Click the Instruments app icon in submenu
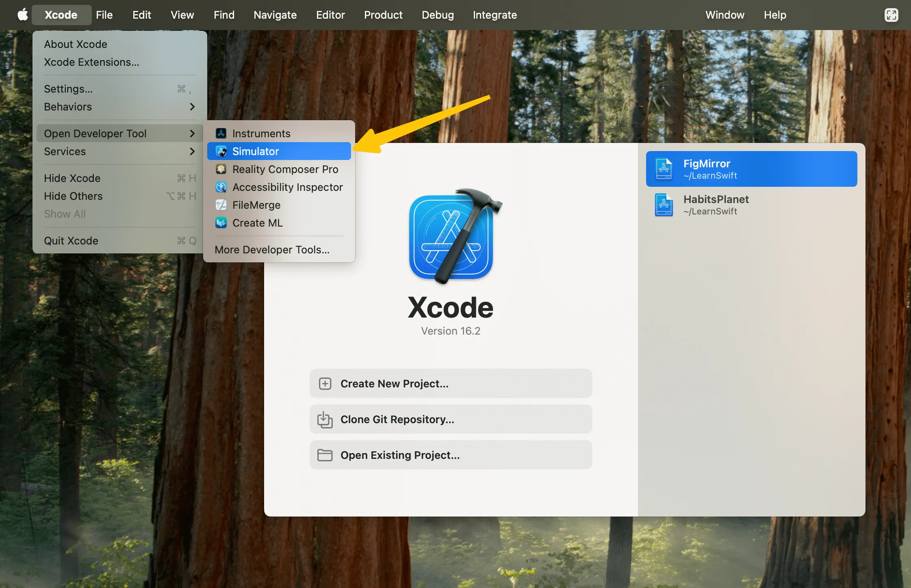 tap(221, 133)
